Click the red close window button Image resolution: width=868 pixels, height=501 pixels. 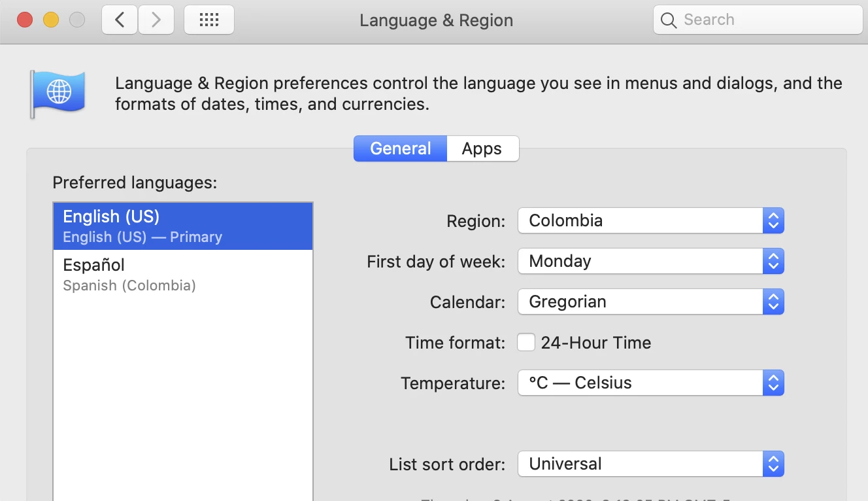pos(25,20)
